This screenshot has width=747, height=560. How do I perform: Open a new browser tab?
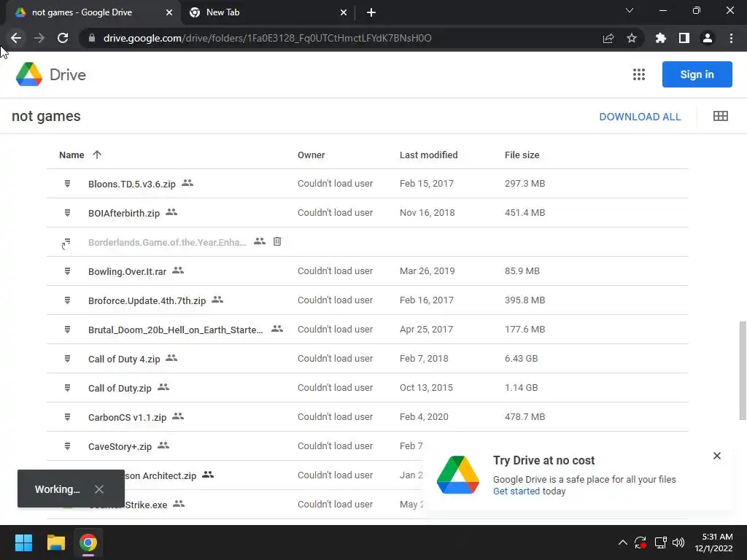(x=371, y=12)
